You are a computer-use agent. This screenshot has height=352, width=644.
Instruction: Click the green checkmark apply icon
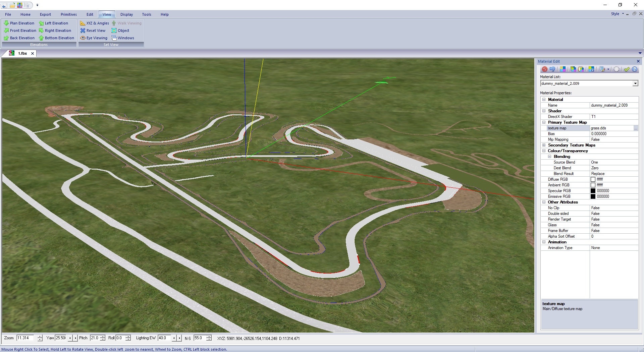tap(627, 69)
